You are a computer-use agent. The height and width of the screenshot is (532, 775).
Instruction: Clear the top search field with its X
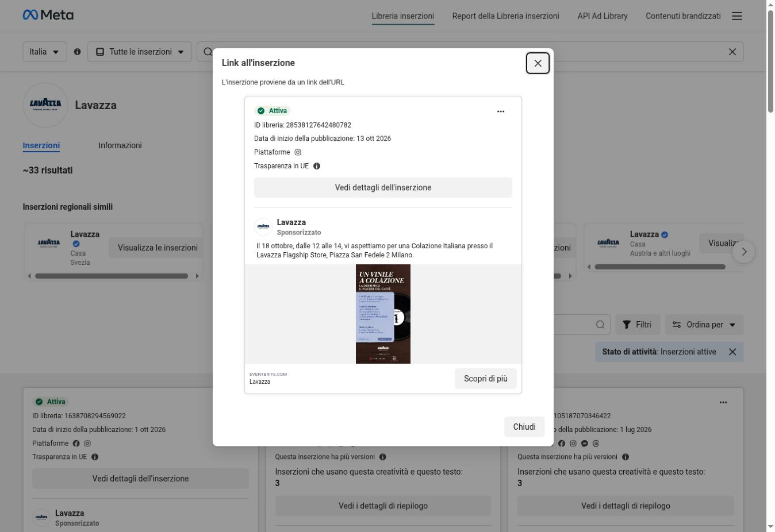[x=732, y=52]
